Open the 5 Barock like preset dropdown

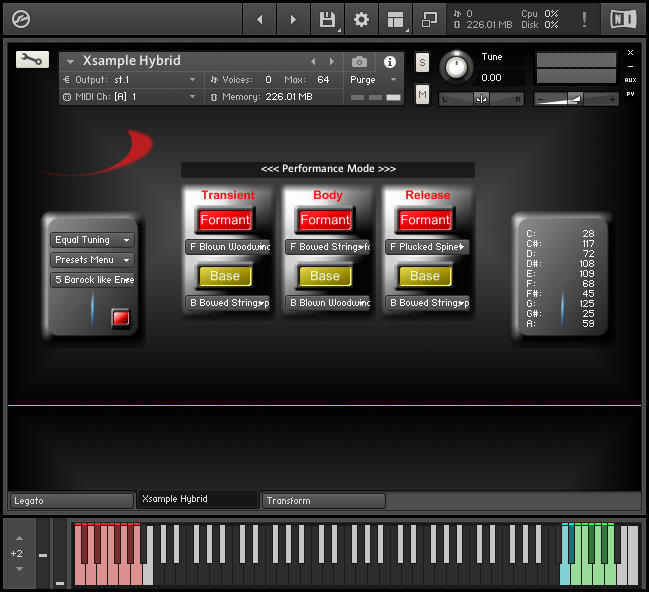pos(92,279)
